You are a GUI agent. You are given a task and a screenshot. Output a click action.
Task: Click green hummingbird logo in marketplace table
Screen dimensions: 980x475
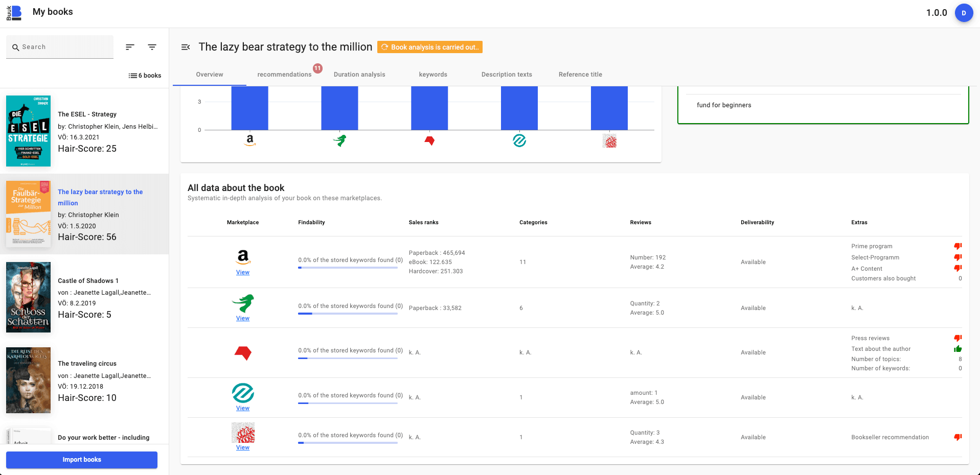click(x=243, y=303)
